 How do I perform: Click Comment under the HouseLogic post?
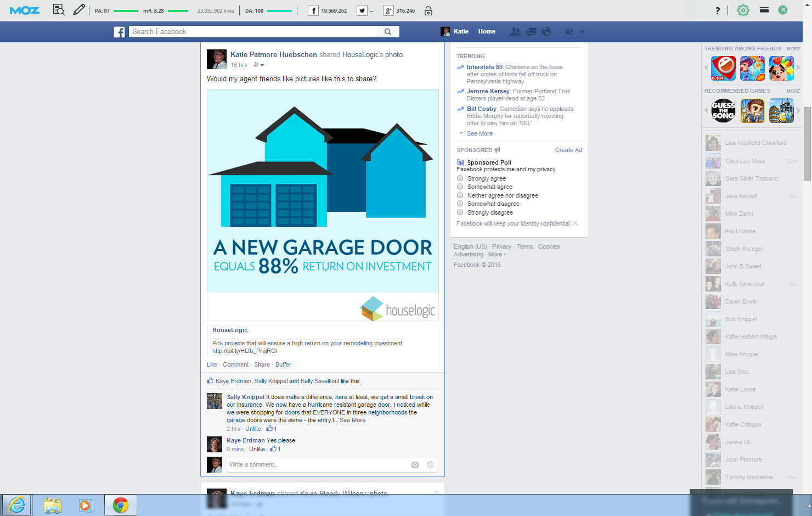pos(235,364)
